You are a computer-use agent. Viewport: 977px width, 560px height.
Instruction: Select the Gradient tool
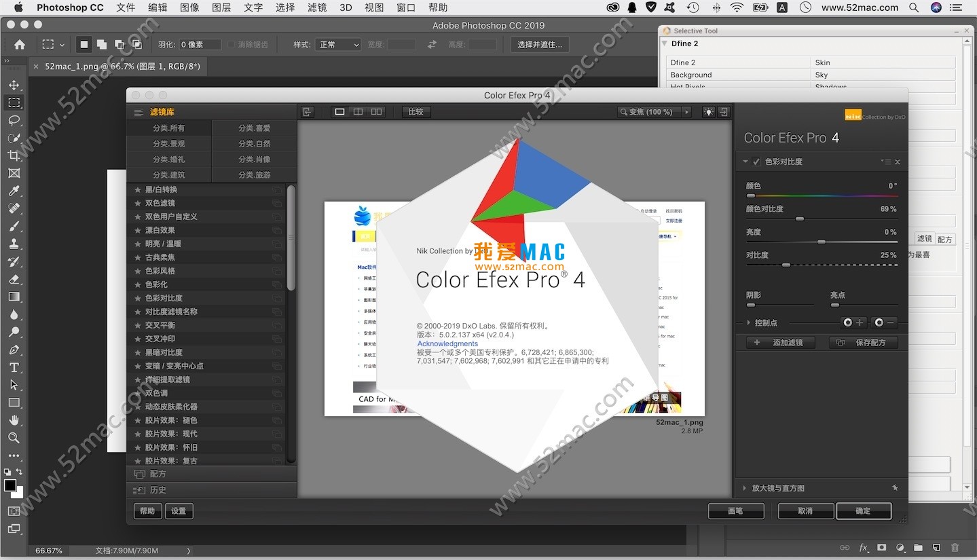click(x=14, y=297)
